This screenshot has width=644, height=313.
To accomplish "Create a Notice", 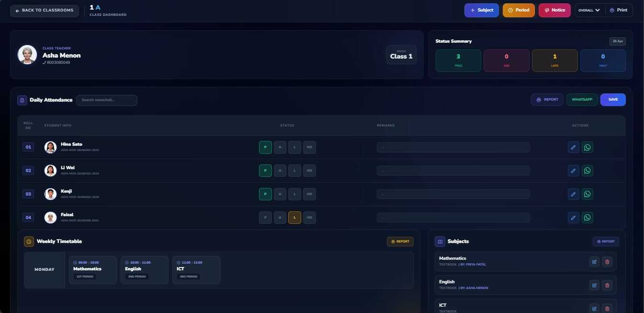I will click(555, 10).
